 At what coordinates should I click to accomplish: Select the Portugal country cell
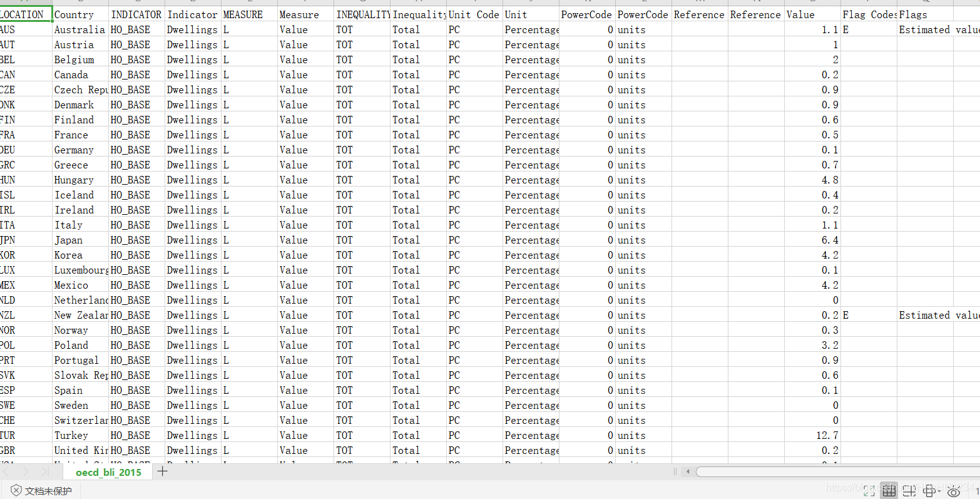[80, 360]
